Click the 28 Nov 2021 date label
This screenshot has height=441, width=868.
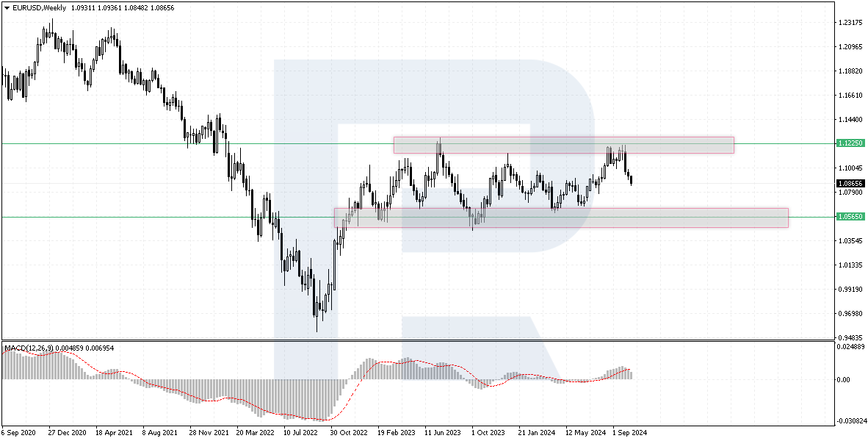click(x=208, y=431)
